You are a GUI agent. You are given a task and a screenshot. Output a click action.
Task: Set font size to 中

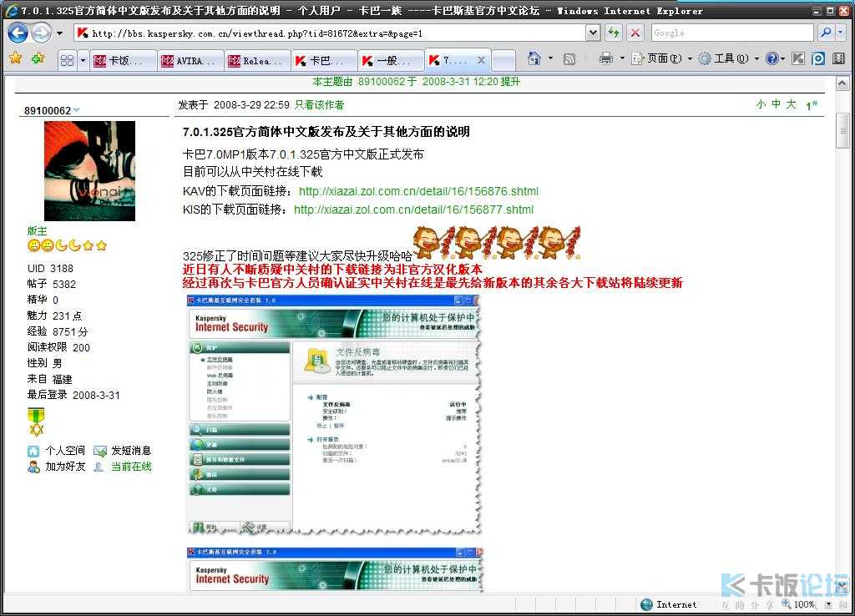click(x=776, y=104)
